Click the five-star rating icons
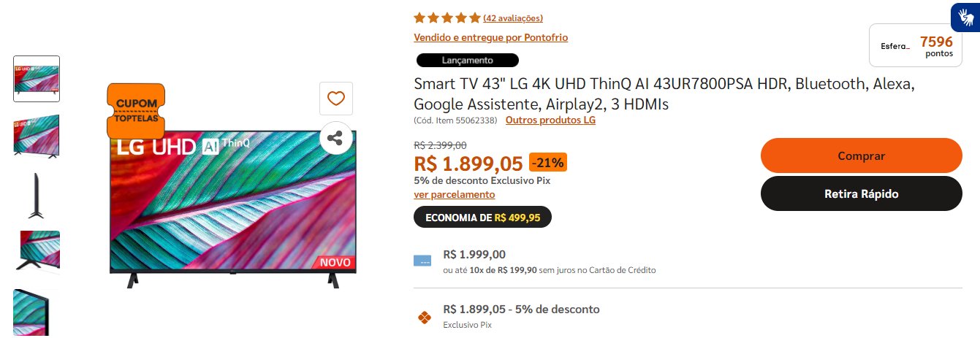The height and width of the screenshot is (338, 980). click(447, 18)
